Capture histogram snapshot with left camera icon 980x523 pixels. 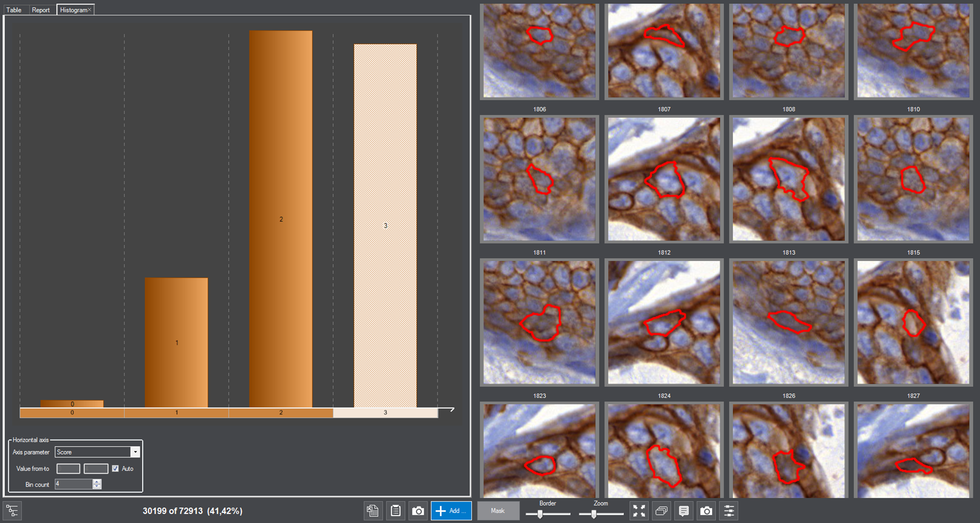(418, 511)
